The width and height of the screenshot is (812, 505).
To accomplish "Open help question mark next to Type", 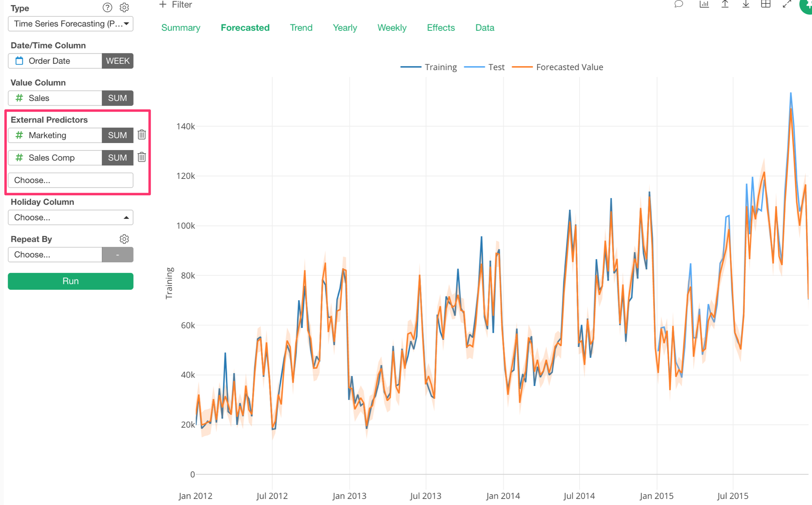I will [107, 7].
